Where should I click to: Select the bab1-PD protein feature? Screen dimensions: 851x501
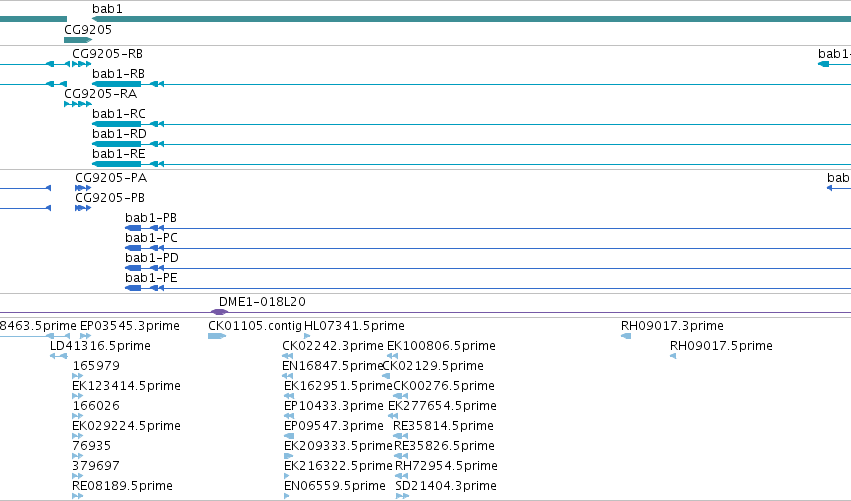pyautogui.click(x=133, y=268)
